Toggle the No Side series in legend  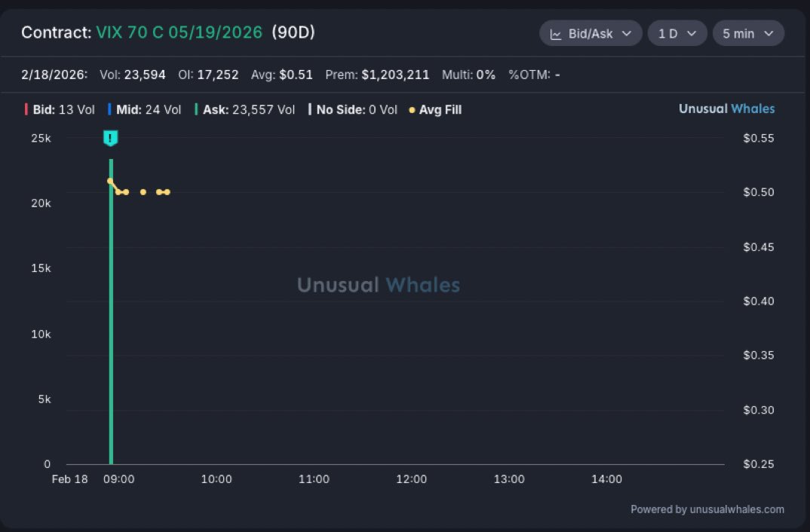tap(353, 109)
